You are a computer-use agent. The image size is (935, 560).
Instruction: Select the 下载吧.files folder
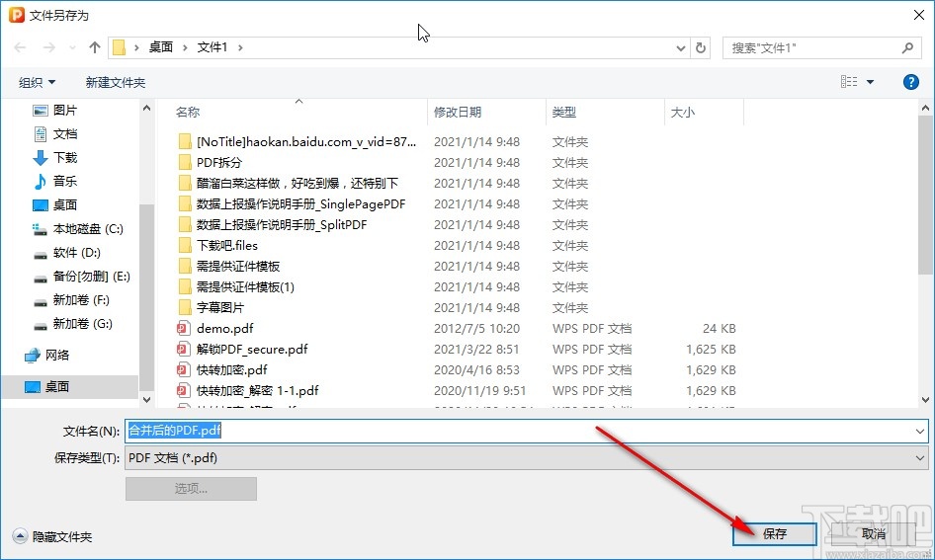pyautogui.click(x=226, y=246)
